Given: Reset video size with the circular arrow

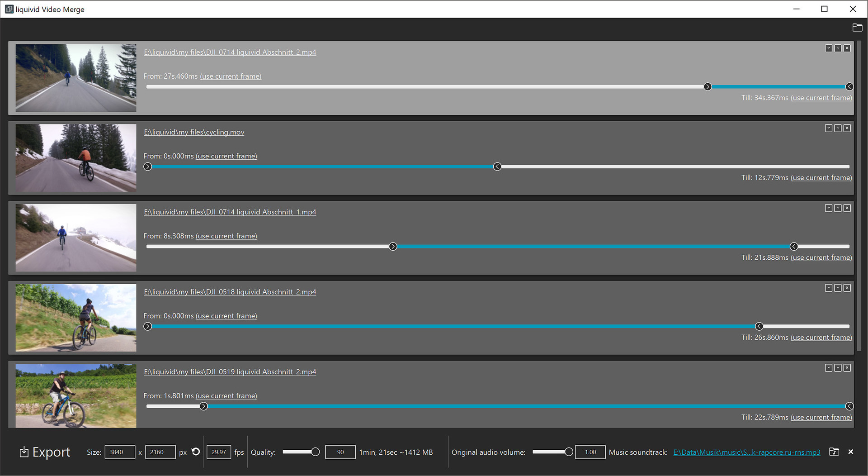Looking at the screenshot, I should point(196,452).
